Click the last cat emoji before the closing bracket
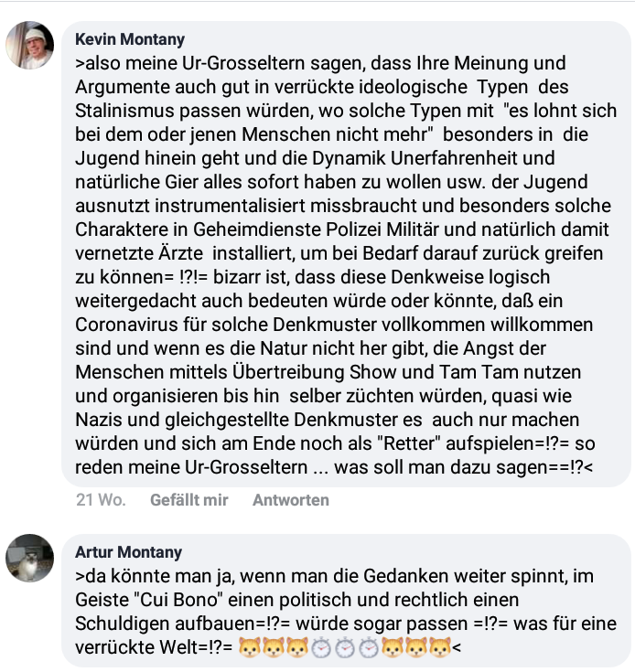This screenshot has height=672, width=635. coord(440,647)
